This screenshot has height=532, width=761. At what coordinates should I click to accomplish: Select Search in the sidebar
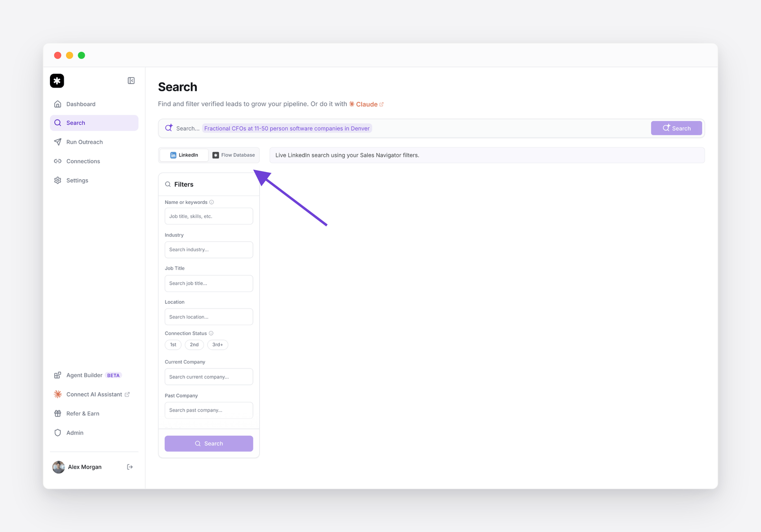[x=94, y=123]
